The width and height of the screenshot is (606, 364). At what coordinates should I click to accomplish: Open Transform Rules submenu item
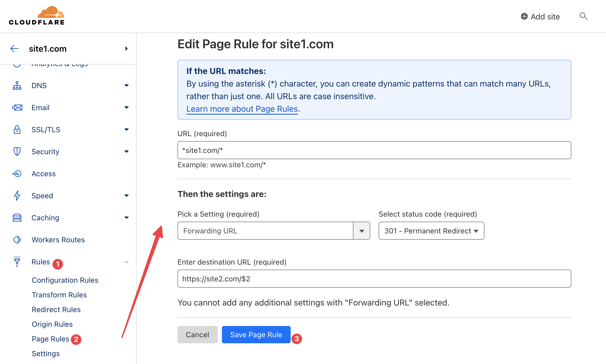pyautogui.click(x=59, y=295)
